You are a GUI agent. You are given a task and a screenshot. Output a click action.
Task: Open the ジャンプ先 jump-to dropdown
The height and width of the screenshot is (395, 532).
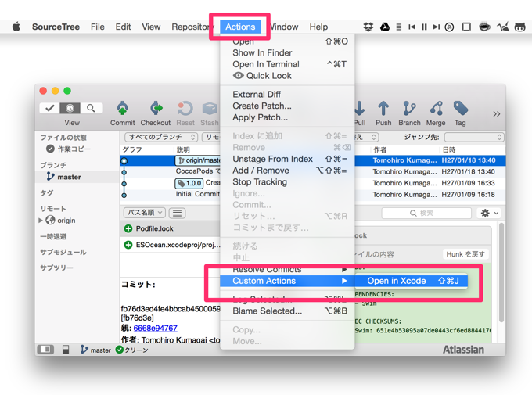474,137
